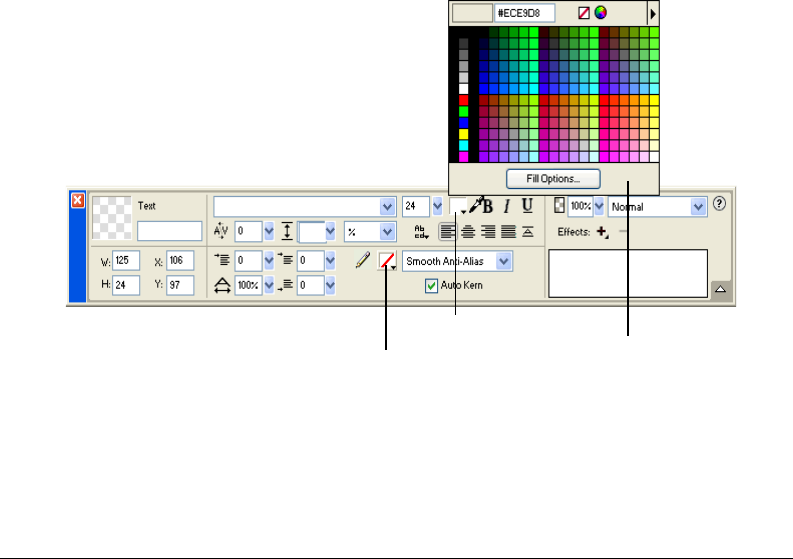This screenshot has width=793, height=559.
Task: Add an effect with plus button
Action: (x=602, y=232)
